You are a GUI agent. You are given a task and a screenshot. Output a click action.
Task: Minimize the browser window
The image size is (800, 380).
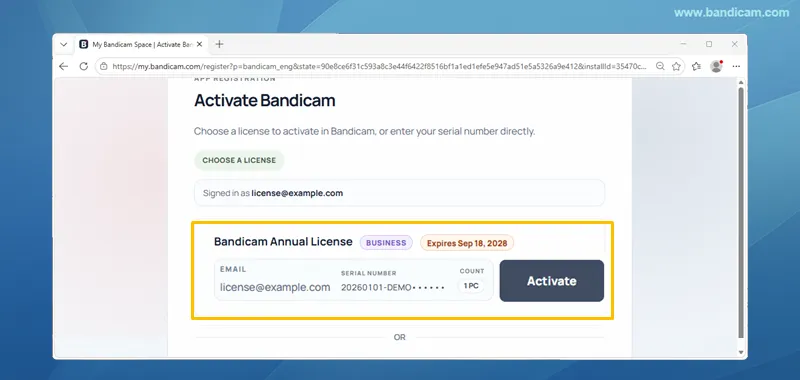click(x=684, y=44)
